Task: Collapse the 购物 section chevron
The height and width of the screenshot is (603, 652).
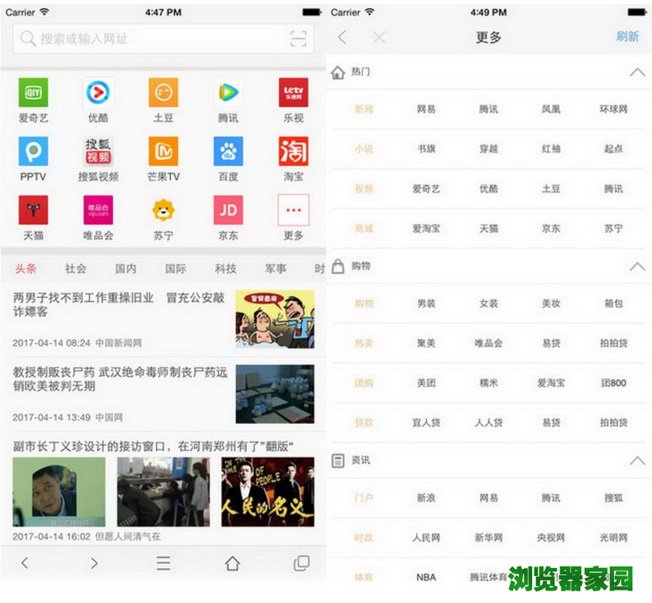Action: (x=636, y=267)
